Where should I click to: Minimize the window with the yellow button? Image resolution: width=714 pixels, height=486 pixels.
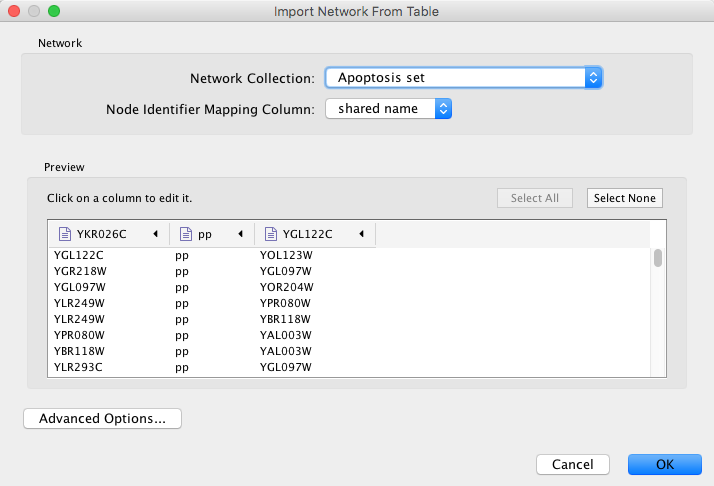tap(34, 12)
